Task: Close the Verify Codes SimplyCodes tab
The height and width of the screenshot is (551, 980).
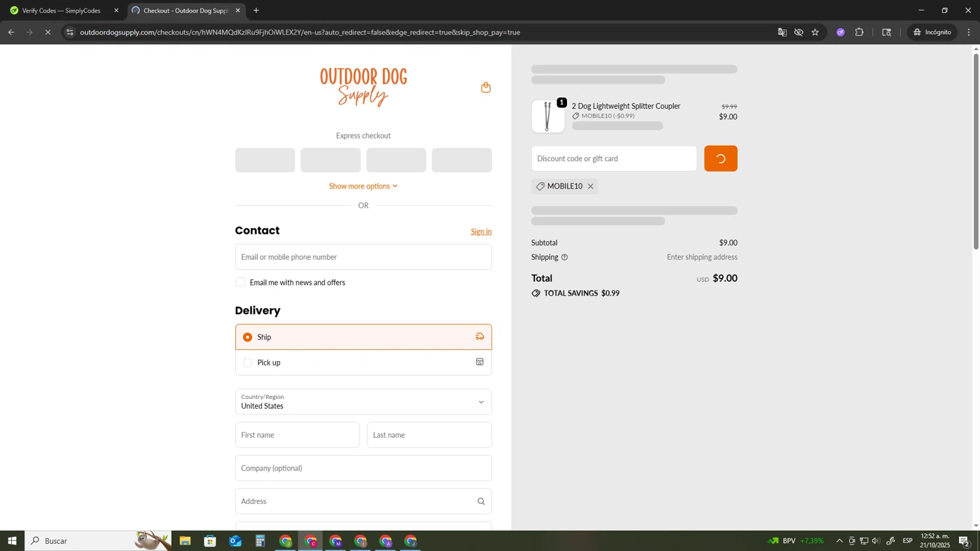Action: coord(116,10)
